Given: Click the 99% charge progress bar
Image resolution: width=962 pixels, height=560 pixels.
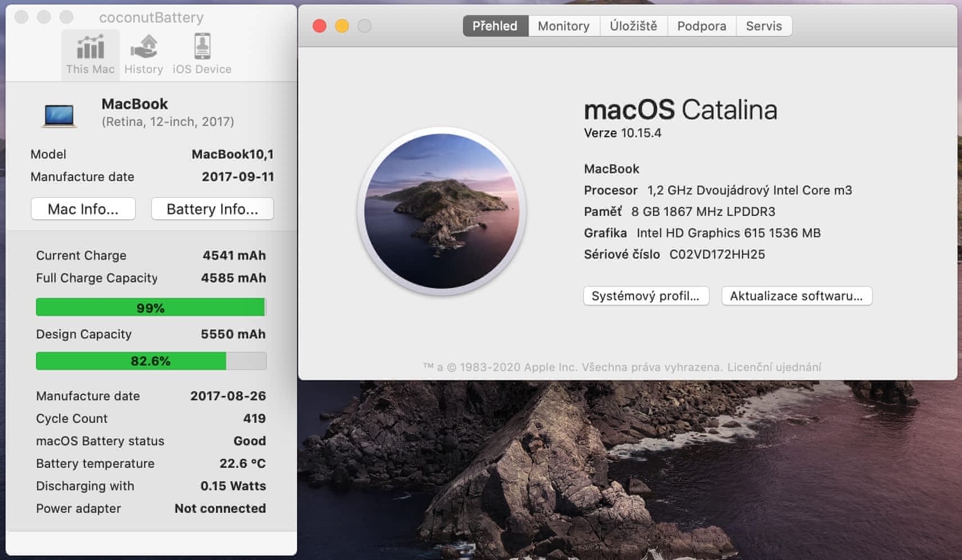Looking at the screenshot, I should (151, 308).
